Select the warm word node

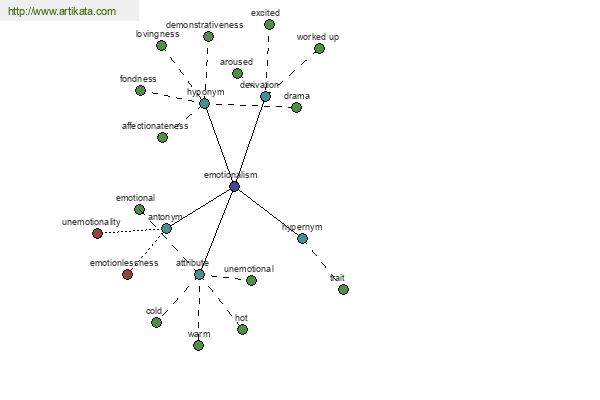point(198,346)
